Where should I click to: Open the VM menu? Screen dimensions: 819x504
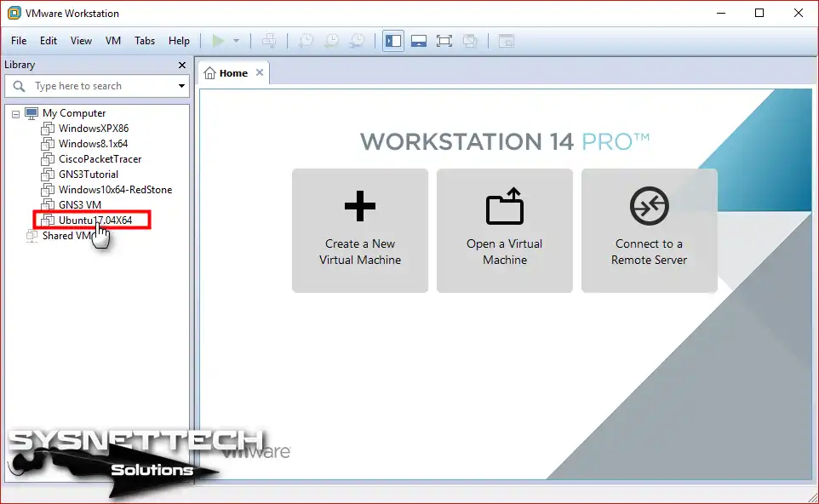click(113, 41)
